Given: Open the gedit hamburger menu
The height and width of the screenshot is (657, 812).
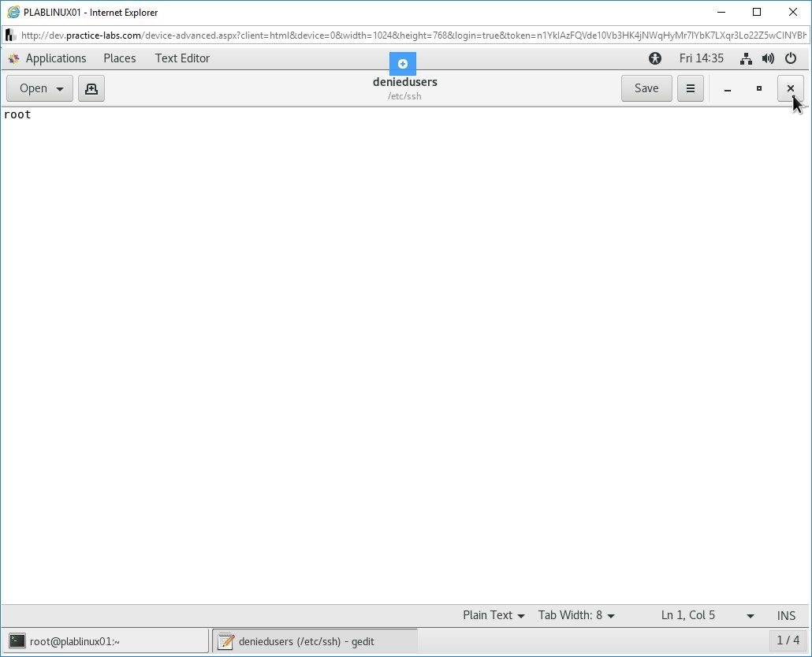Looking at the screenshot, I should pos(690,88).
